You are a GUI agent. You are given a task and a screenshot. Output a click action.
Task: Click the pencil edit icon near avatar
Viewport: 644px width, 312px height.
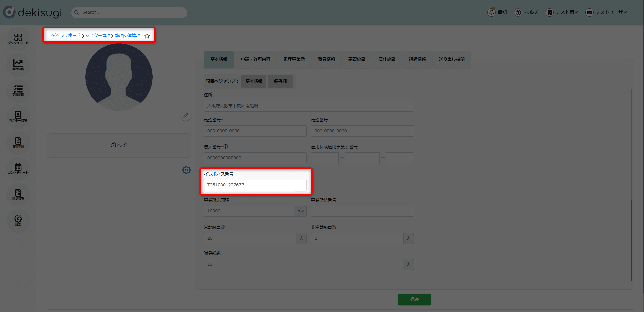point(186,116)
